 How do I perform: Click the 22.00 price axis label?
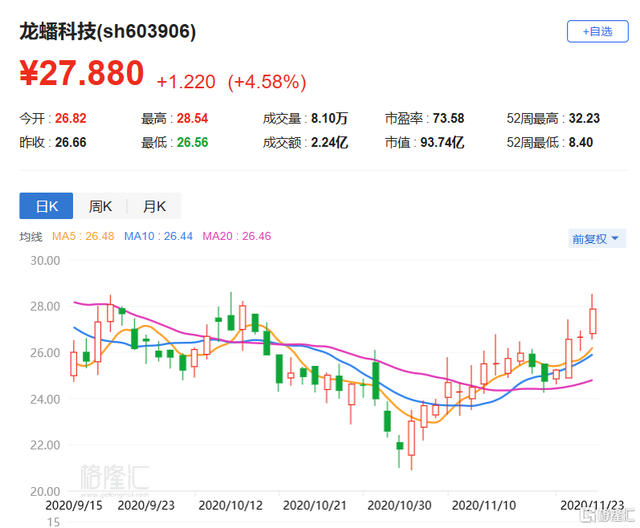point(45,445)
